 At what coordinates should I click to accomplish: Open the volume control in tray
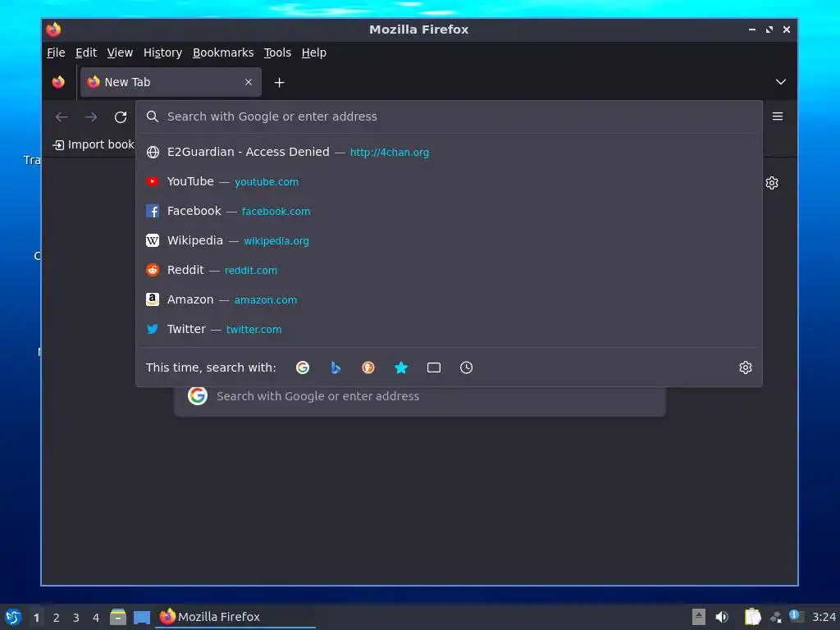tap(722, 617)
